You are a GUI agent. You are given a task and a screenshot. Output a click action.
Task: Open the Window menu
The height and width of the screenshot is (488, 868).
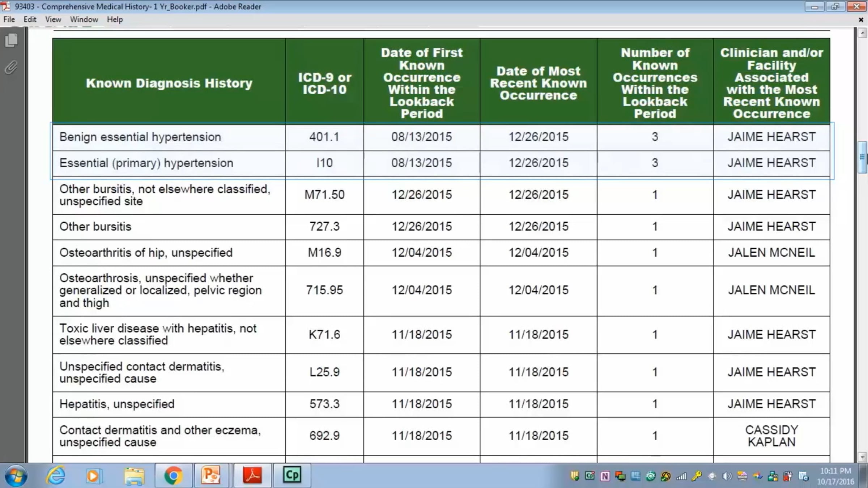click(x=84, y=20)
